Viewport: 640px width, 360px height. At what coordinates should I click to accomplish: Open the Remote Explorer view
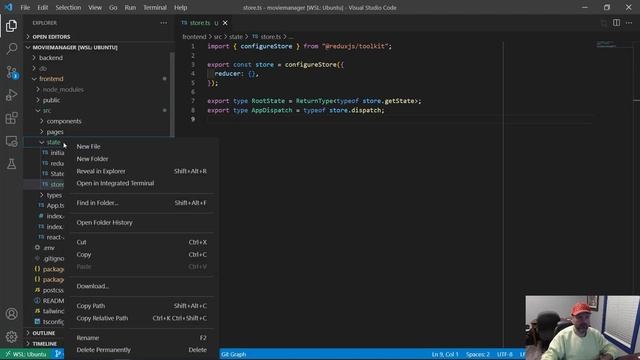click(x=11, y=141)
